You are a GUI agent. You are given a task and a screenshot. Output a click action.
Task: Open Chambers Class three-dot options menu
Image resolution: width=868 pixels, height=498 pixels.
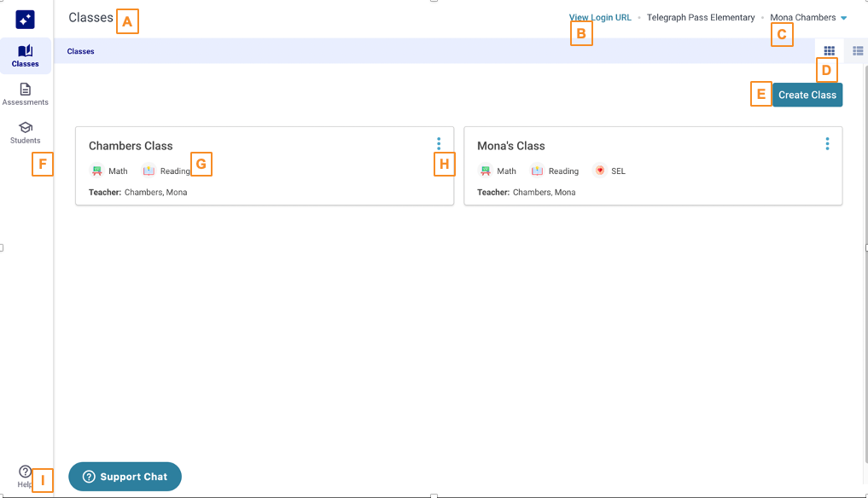(439, 144)
